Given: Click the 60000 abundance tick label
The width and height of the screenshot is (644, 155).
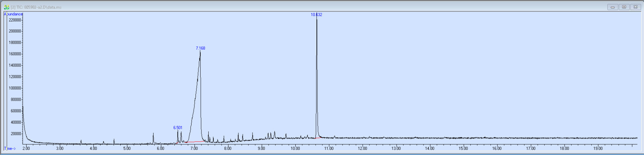Looking at the screenshot, I should pyautogui.click(x=16, y=111).
